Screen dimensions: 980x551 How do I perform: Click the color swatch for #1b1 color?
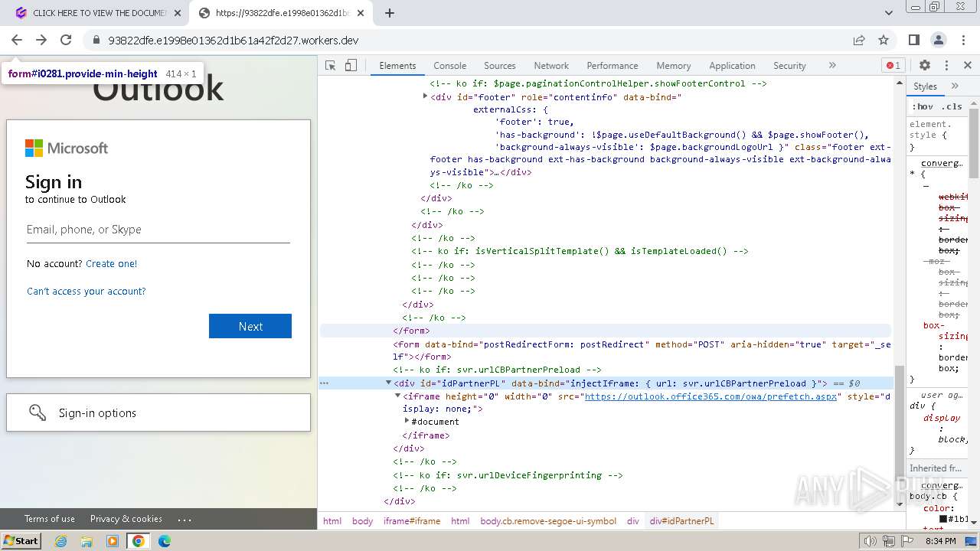click(943, 519)
